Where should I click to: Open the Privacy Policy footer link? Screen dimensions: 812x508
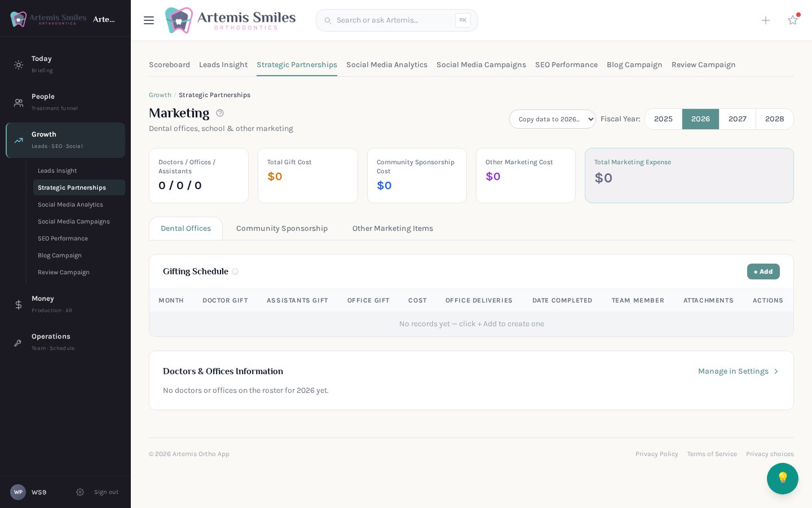(656, 454)
